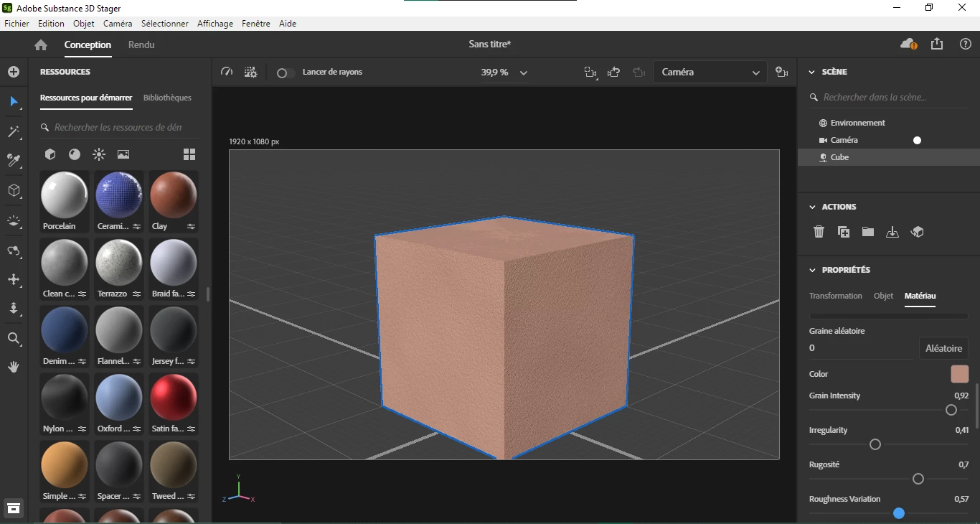Image resolution: width=980 pixels, height=524 pixels.
Task: Open Tweed material options icon
Action: (x=192, y=497)
